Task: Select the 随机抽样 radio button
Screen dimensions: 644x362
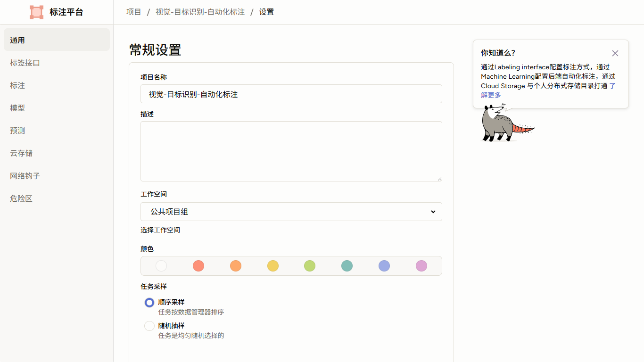Action: (149, 326)
